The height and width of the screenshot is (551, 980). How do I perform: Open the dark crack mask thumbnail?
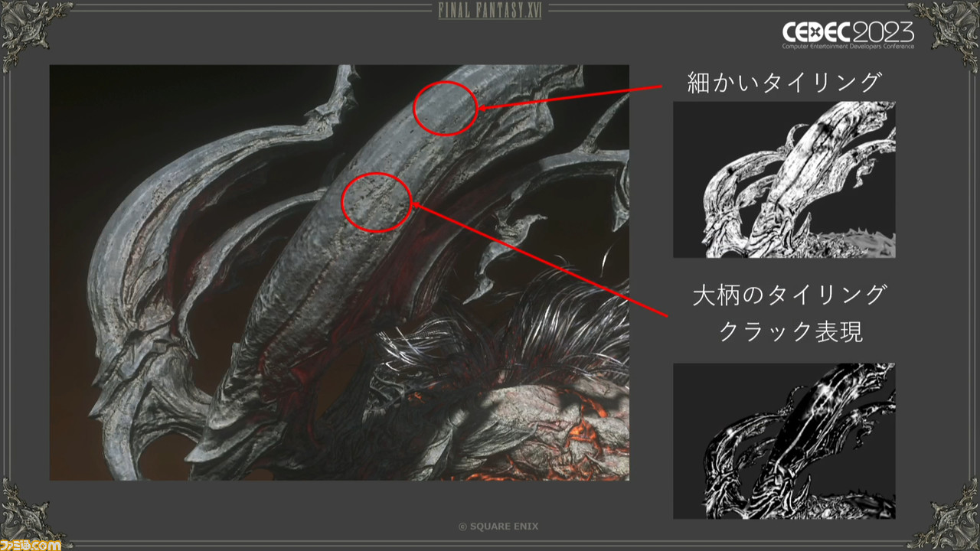(x=784, y=441)
